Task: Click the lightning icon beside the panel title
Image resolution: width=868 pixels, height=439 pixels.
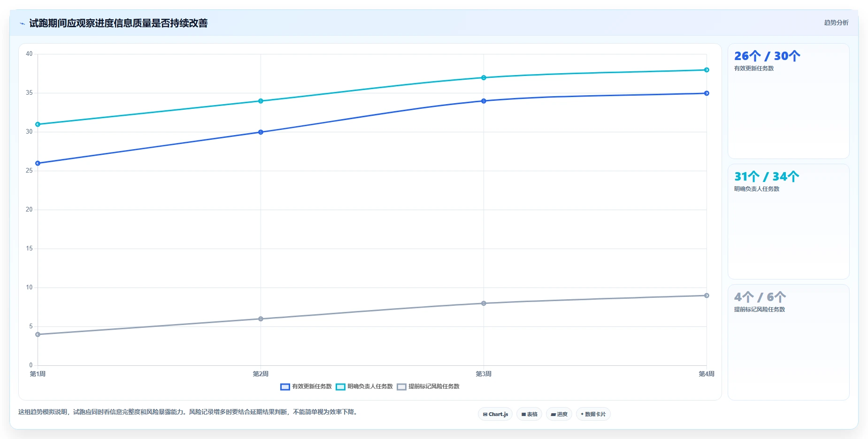Action: pyautogui.click(x=22, y=23)
